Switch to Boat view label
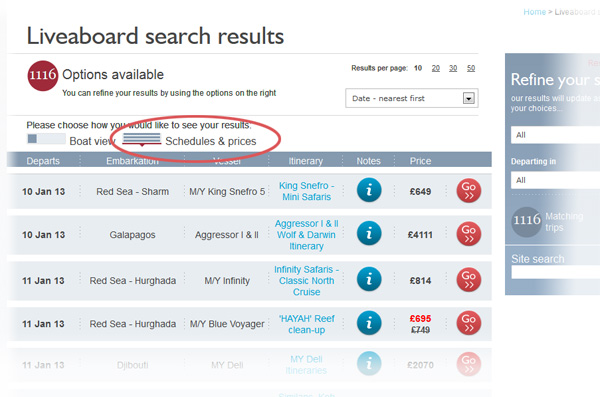Image resolution: width=600 pixels, height=397 pixels. click(x=92, y=141)
